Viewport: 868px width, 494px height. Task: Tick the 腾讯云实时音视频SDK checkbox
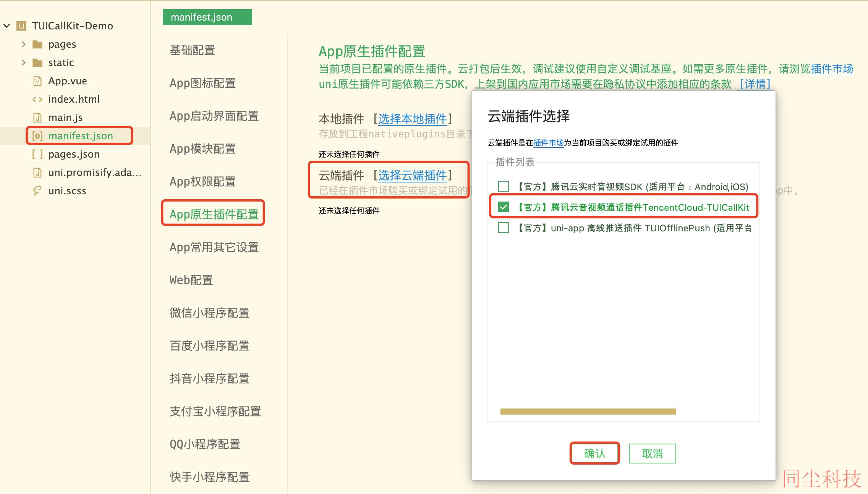point(504,186)
